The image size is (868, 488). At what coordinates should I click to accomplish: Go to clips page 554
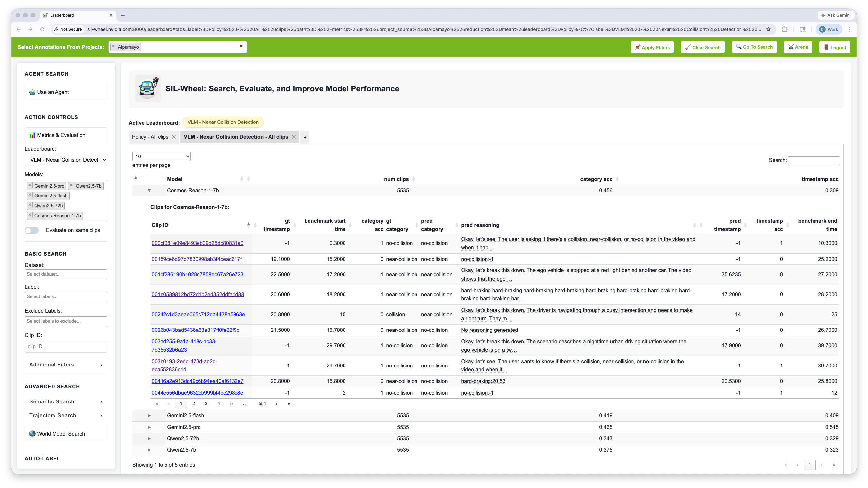[262, 403]
